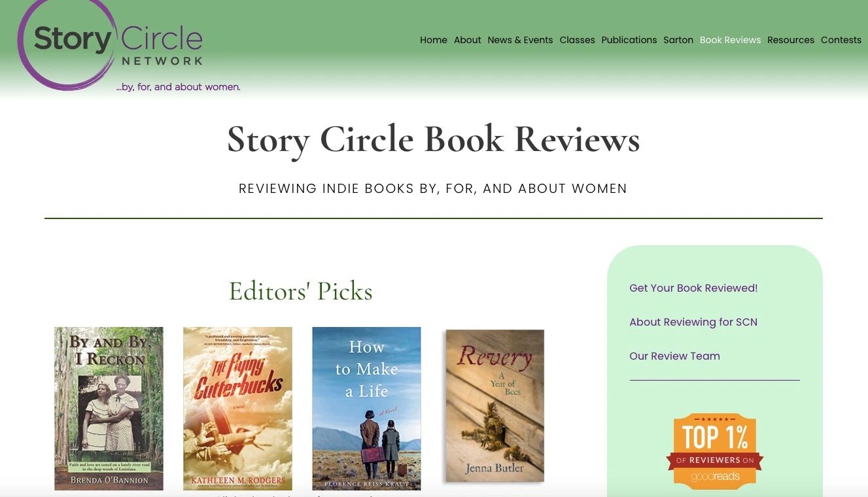
Task: Click the Get Your Book Reviewed! link
Action: point(693,288)
